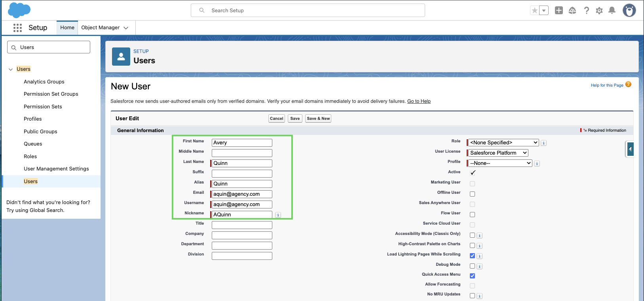This screenshot has width=644, height=301.
Task: Open Profiles in the sidebar
Action: point(33,119)
